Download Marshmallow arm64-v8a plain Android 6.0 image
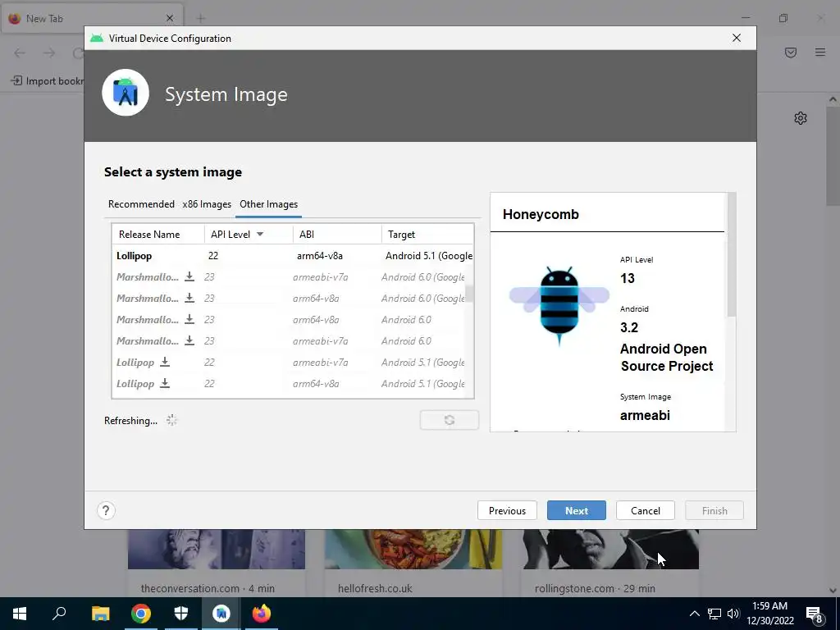The image size is (840, 630). (x=189, y=320)
